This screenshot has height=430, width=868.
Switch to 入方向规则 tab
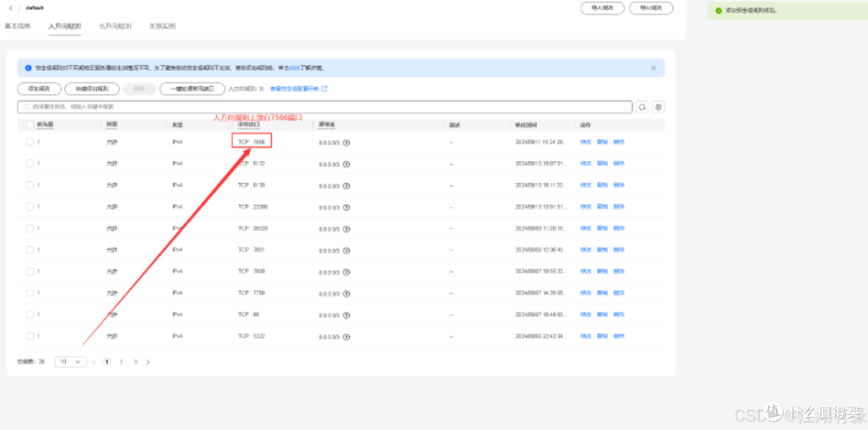[x=65, y=26]
